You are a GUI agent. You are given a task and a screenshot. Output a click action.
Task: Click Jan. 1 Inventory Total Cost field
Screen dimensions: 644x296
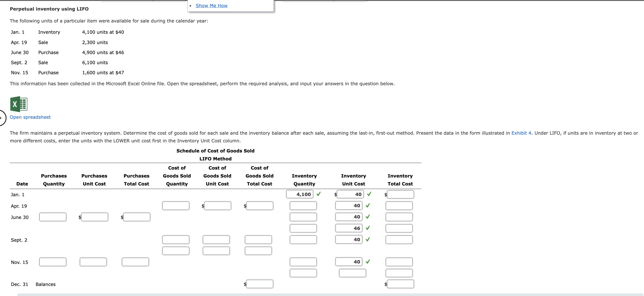pos(400,194)
